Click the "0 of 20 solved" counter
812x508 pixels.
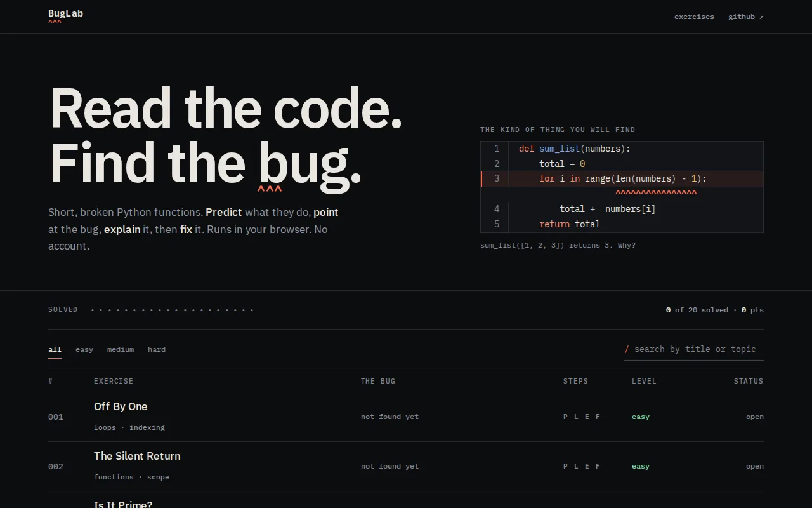(x=697, y=310)
